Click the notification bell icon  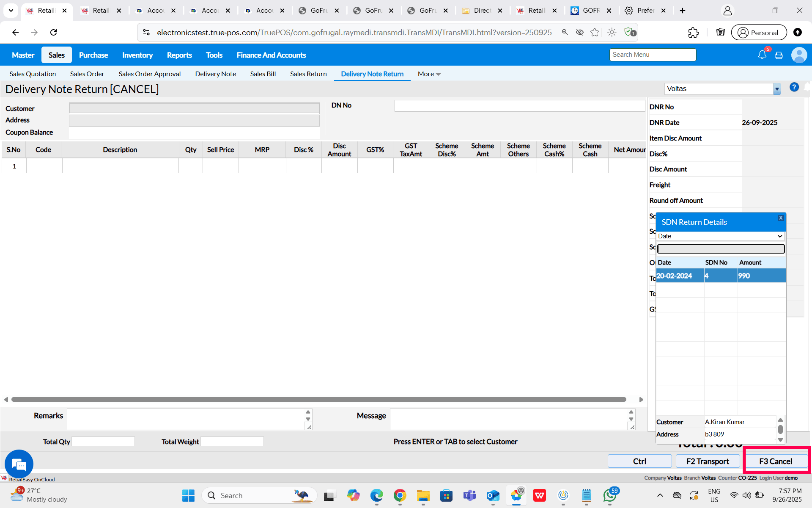point(762,55)
